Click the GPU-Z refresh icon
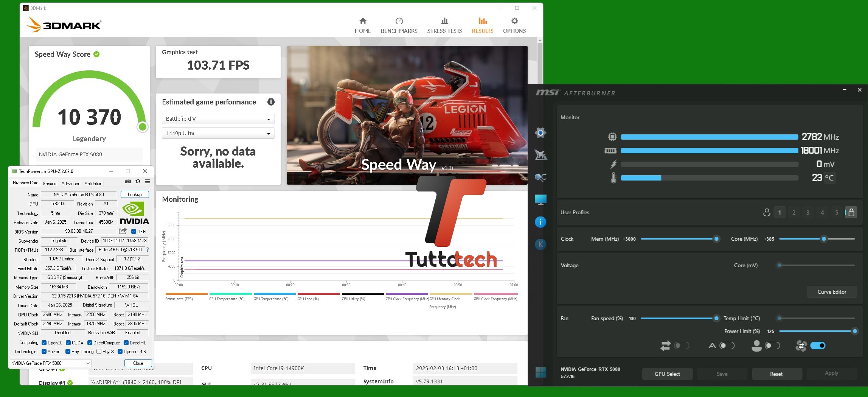 click(x=138, y=182)
